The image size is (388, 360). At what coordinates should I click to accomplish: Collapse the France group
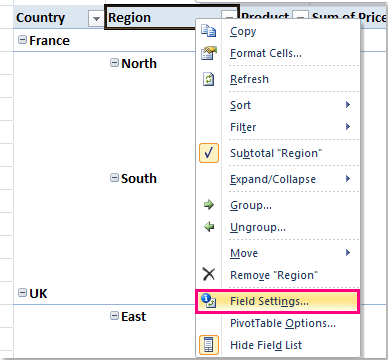[22, 40]
